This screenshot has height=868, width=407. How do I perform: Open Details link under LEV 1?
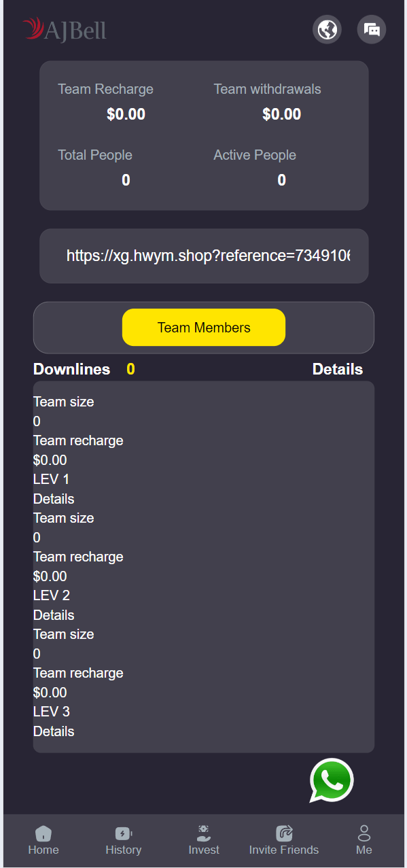tap(54, 499)
